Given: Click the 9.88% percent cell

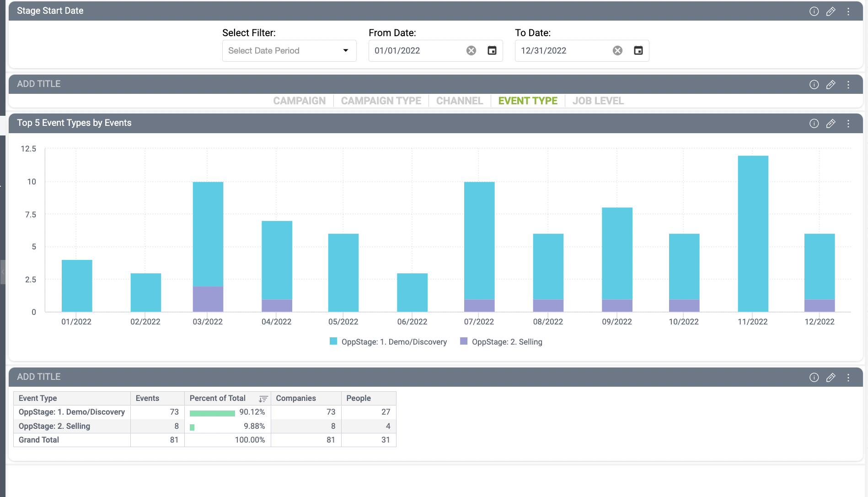Looking at the screenshot, I should [x=227, y=426].
